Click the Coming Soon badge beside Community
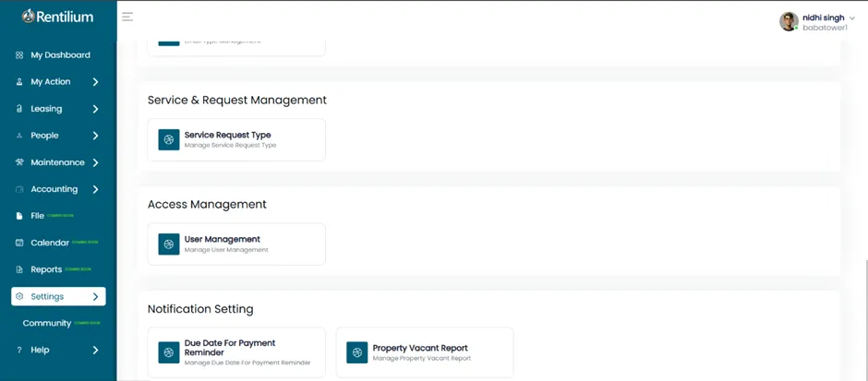 point(87,323)
